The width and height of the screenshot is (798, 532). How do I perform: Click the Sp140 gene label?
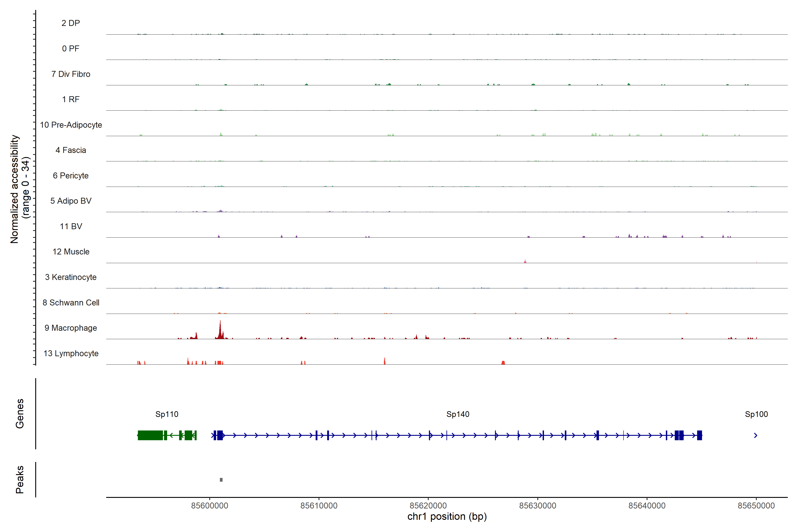click(458, 414)
